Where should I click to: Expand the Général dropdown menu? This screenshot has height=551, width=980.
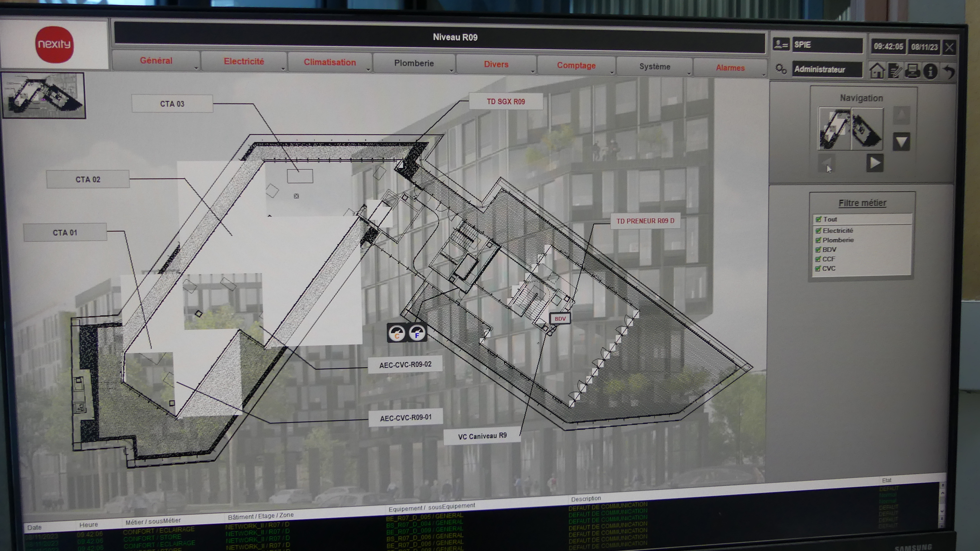point(156,61)
